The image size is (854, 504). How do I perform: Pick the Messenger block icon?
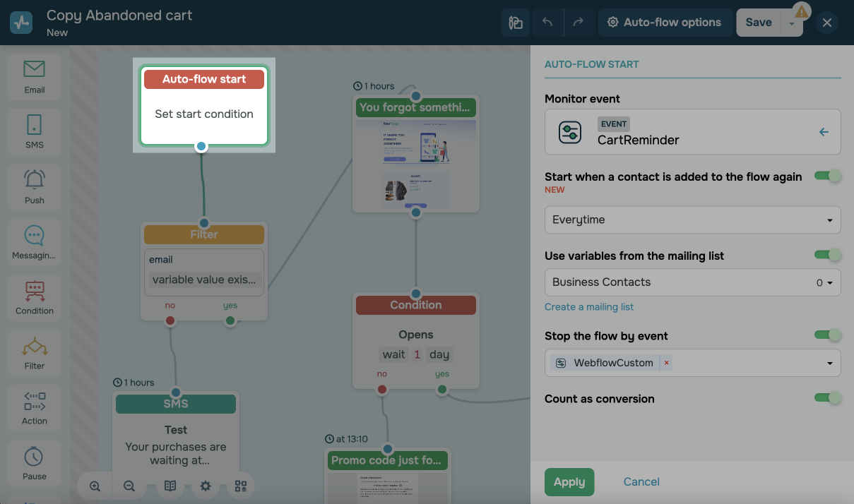pyautogui.click(x=34, y=241)
